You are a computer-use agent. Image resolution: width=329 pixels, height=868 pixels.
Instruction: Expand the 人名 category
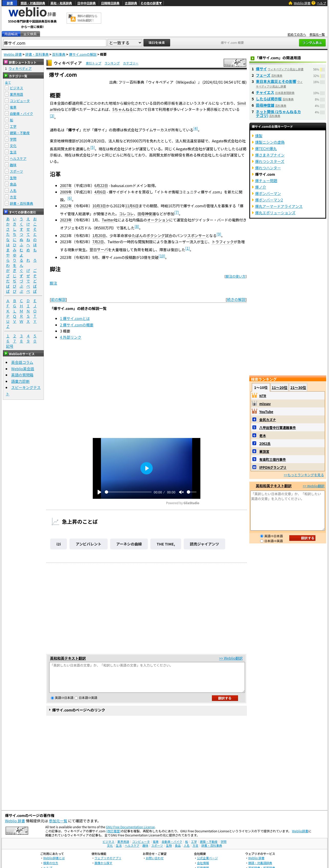coord(6,191)
